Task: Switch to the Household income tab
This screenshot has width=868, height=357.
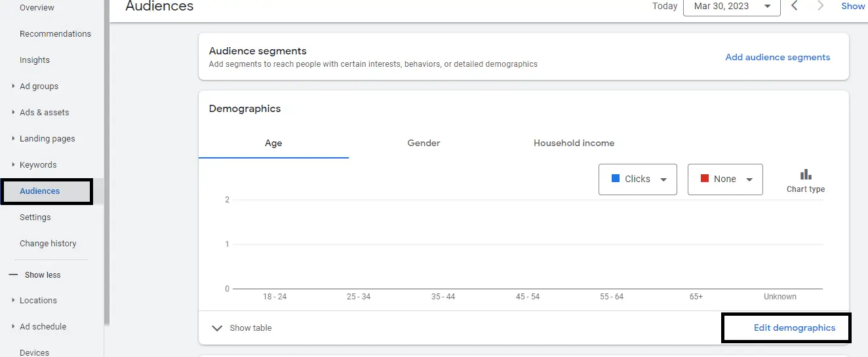Action: pyautogui.click(x=574, y=143)
